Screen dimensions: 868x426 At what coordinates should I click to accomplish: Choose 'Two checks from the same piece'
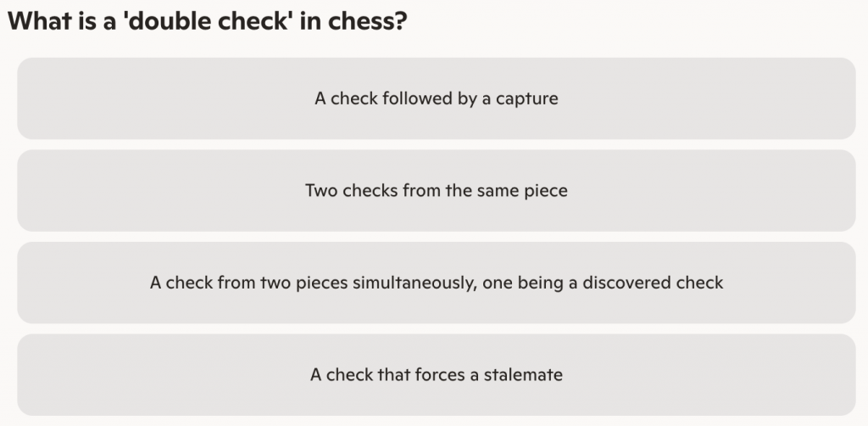pos(436,190)
